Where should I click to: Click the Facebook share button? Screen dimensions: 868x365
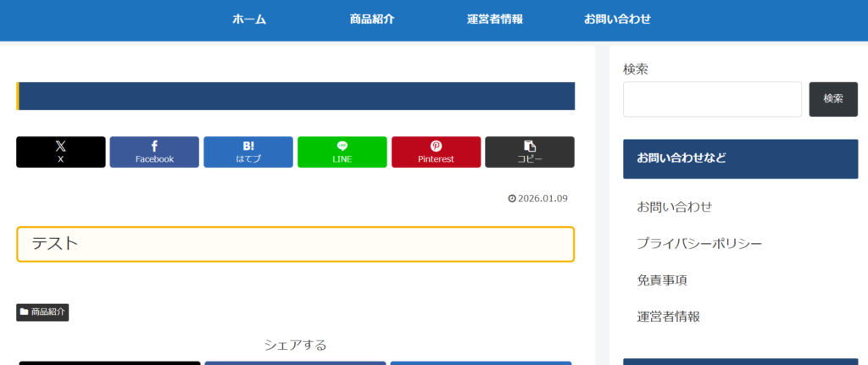(x=154, y=152)
